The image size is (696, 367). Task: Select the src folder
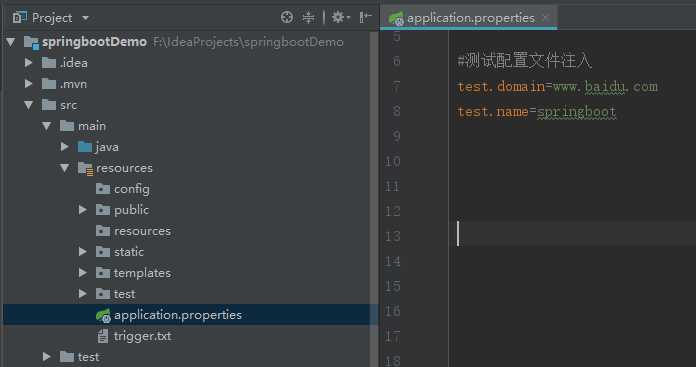[x=68, y=105]
